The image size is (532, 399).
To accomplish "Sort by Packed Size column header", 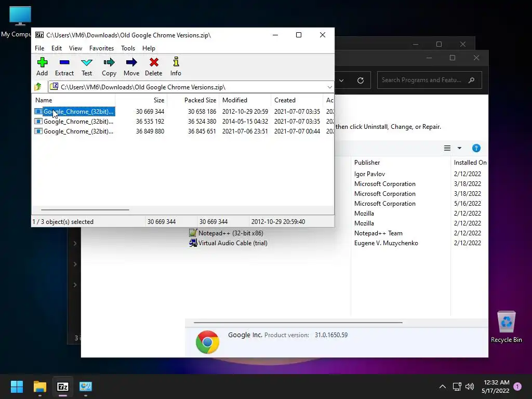I will pos(193,100).
